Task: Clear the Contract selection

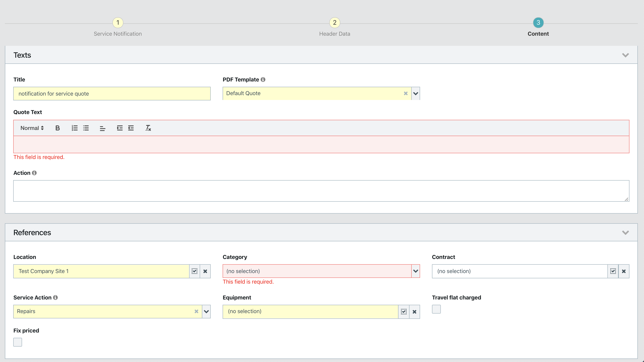Action: (x=624, y=271)
